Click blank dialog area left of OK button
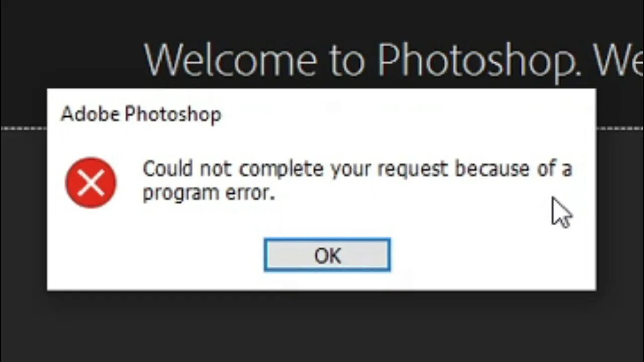 (156, 255)
